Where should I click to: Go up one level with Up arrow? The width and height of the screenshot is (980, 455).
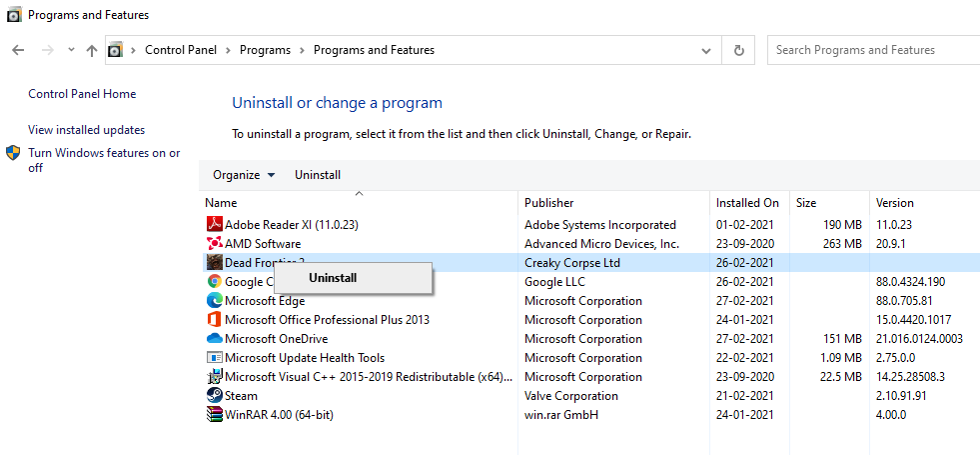pos(92,50)
